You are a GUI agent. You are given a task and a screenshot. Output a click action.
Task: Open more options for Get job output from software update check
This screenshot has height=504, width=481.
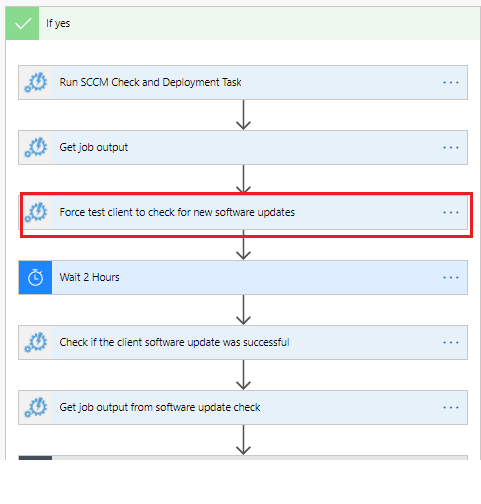click(451, 407)
